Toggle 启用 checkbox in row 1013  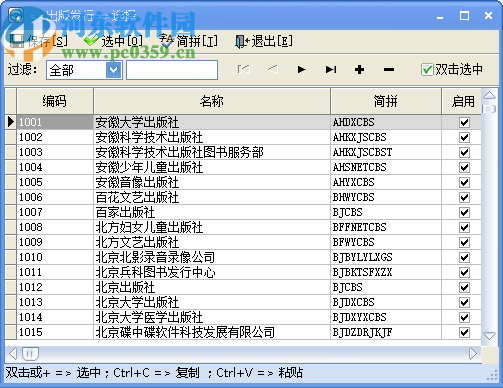pos(464,302)
